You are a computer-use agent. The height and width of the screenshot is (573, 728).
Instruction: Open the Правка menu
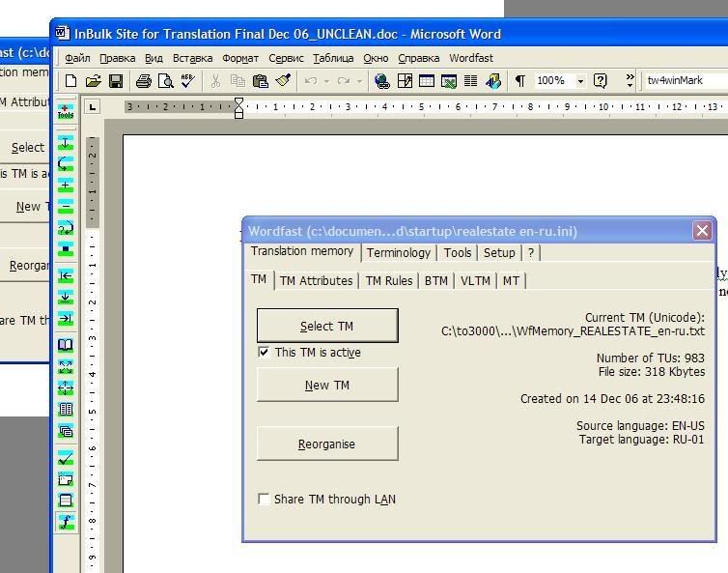(x=118, y=58)
